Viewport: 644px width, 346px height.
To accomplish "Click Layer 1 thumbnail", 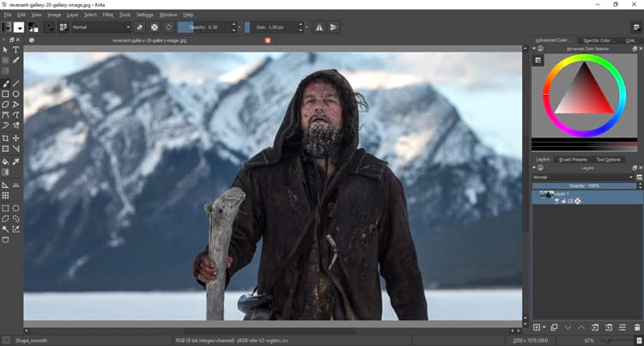I will coord(547,195).
